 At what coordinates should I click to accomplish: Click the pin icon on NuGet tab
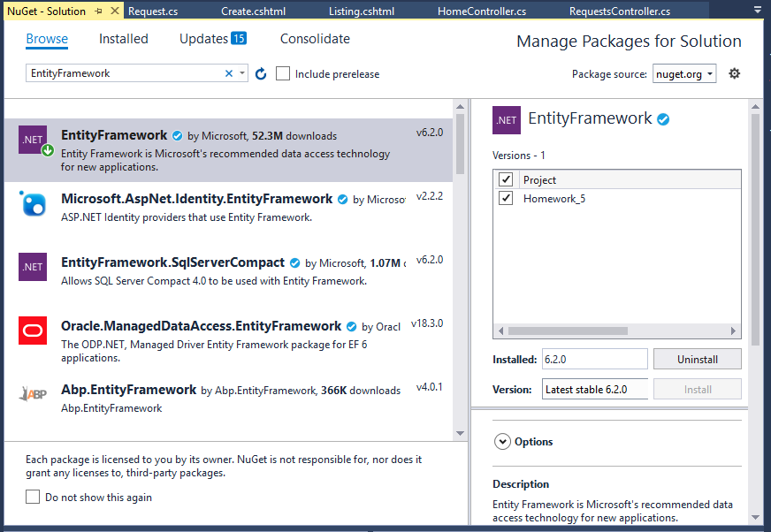pyautogui.click(x=99, y=11)
